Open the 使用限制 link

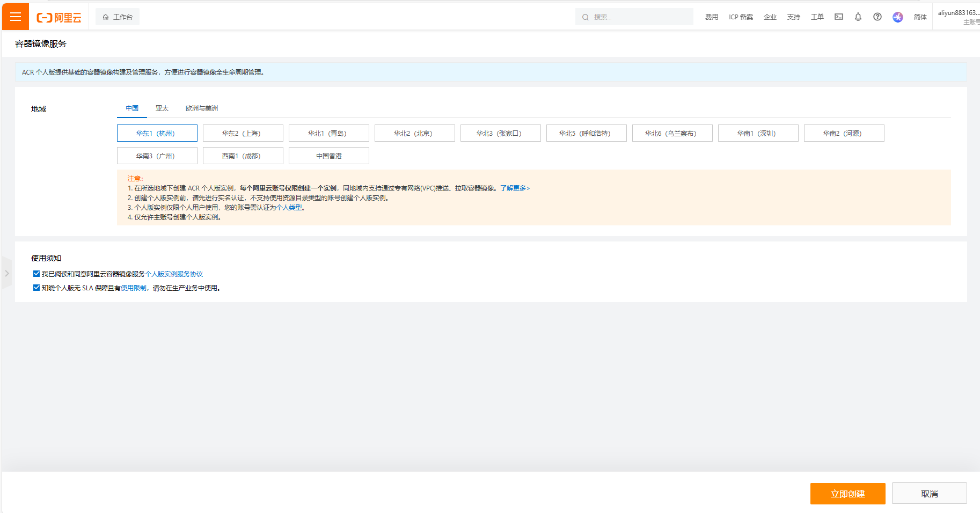tap(134, 288)
